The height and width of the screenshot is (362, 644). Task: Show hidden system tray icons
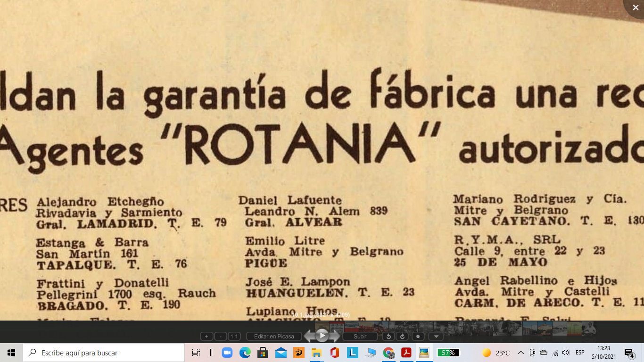point(521,353)
